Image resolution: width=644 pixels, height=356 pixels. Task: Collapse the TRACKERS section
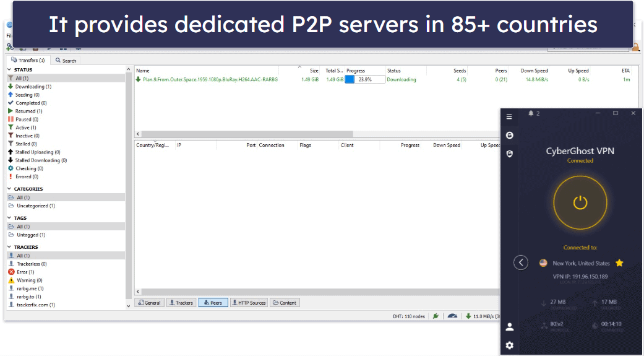click(9, 247)
